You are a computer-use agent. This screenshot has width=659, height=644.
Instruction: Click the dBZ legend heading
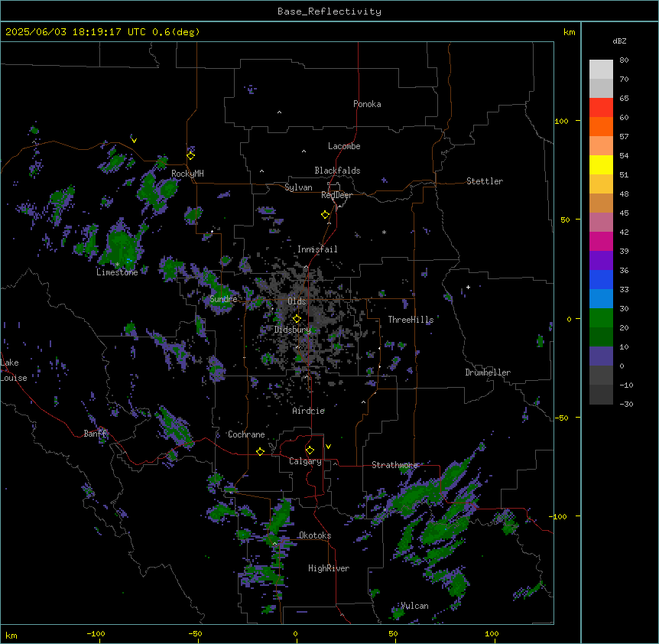click(619, 41)
